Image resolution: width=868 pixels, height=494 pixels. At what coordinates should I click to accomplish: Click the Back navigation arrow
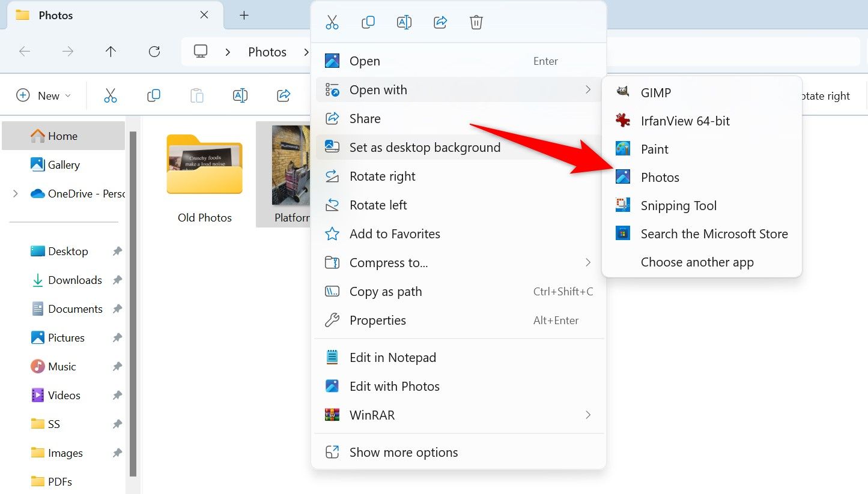tap(25, 52)
